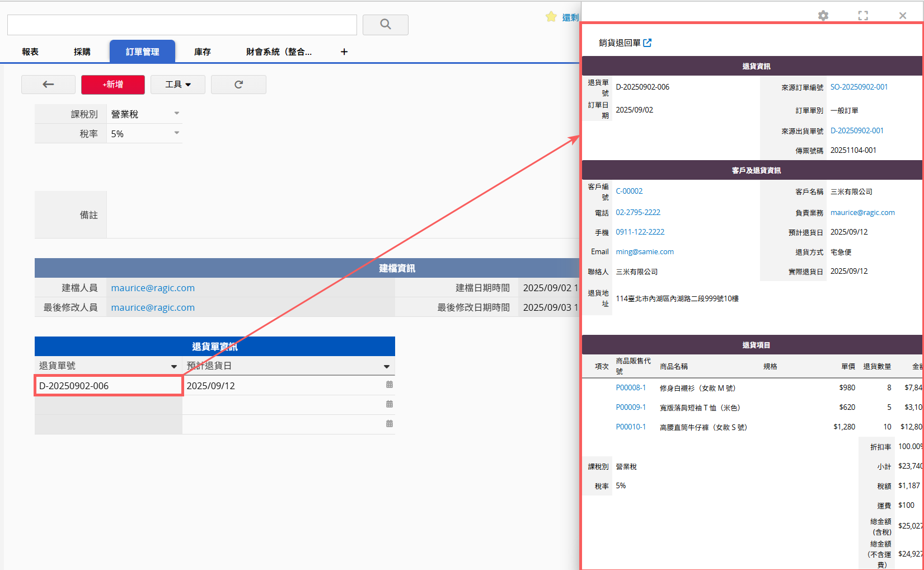Viewport: 924px width, 570px height.
Task: Click the refresh reload button
Action: click(238, 85)
